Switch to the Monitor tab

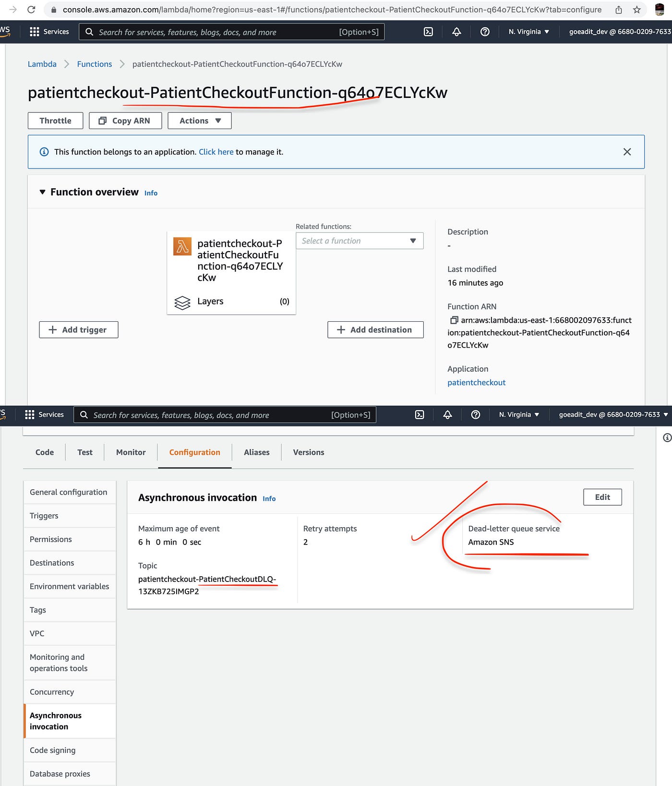point(131,452)
